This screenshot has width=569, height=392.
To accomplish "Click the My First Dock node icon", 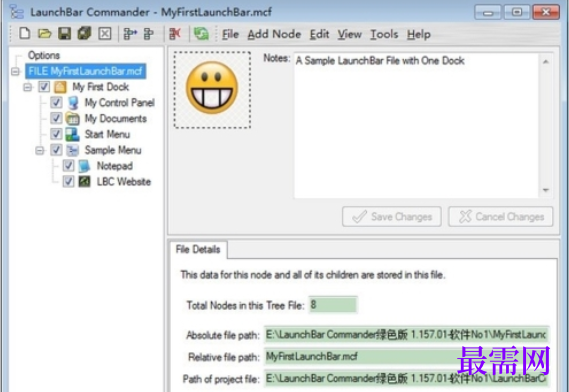I will [x=60, y=87].
